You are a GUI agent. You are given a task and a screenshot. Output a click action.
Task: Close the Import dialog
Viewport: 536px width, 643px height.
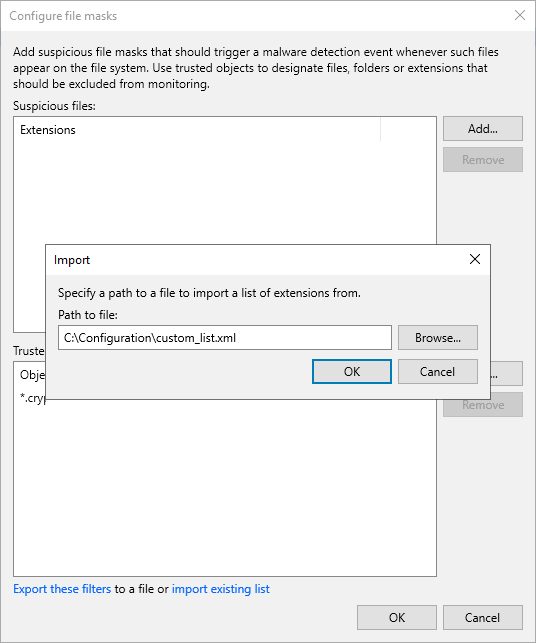pyautogui.click(x=475, y=259)
